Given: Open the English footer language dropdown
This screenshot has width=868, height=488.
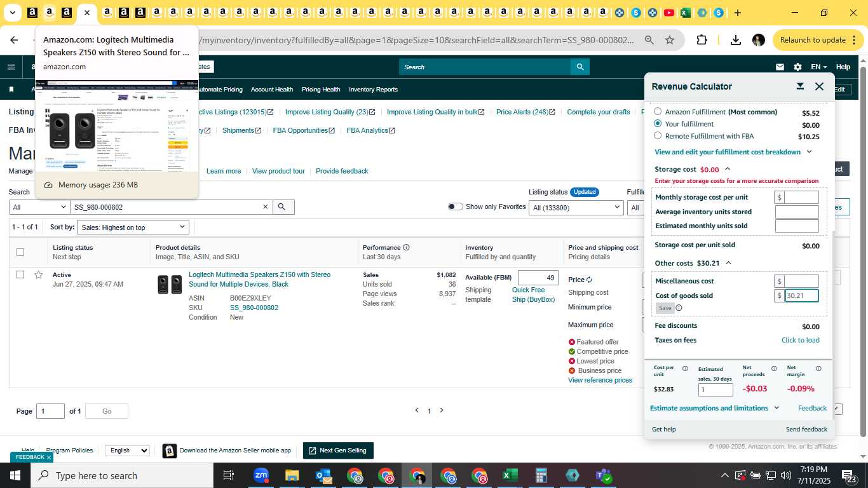Looking at the screenshot, I should (x=127, y=451).
